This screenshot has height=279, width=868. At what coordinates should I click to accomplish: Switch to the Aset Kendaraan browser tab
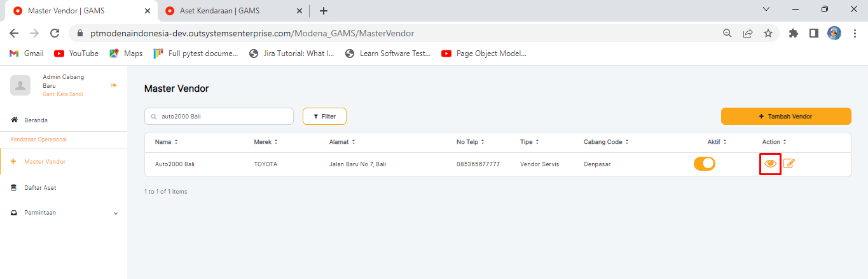pyautogui.click(x=219, y=11)
